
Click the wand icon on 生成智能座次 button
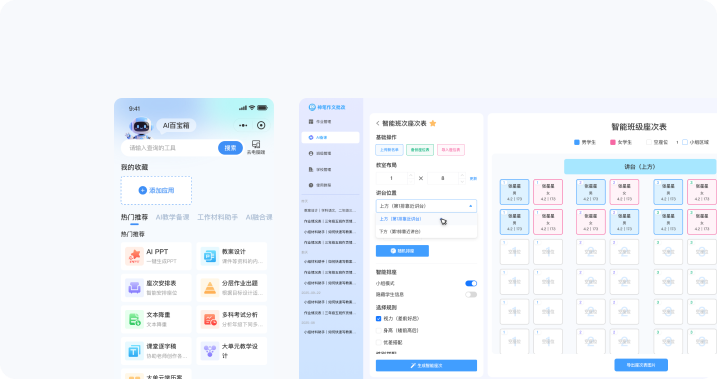[413, 366]
